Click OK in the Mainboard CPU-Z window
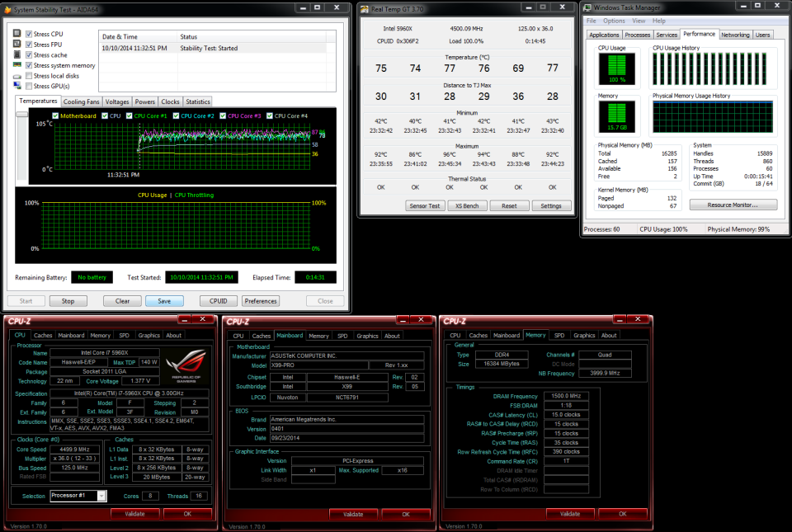Image resolution: width=792 pixels, height=532 pixels. click(x=406, y=515)
